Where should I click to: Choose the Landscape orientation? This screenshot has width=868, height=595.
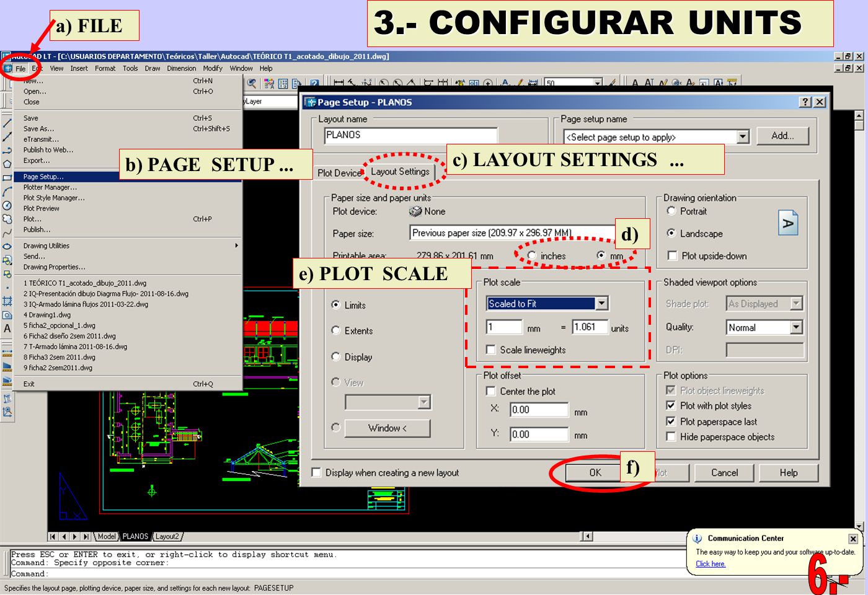click(x=671, y=234)
